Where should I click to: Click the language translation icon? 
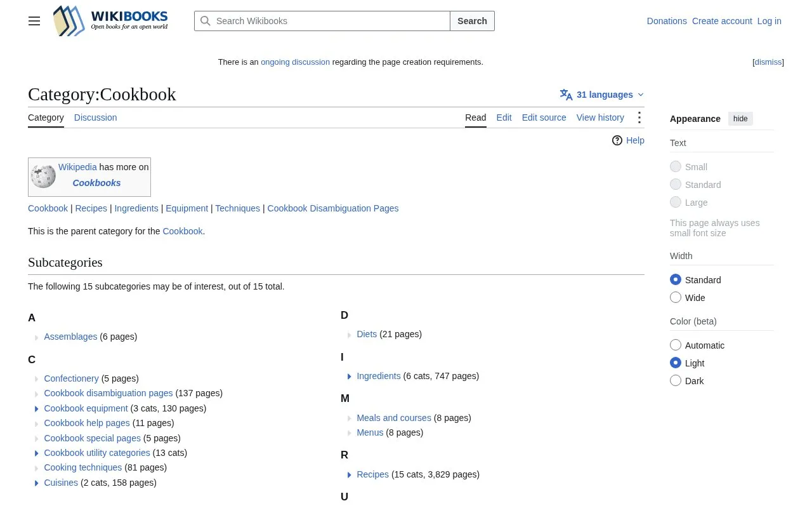click(566, 95)
